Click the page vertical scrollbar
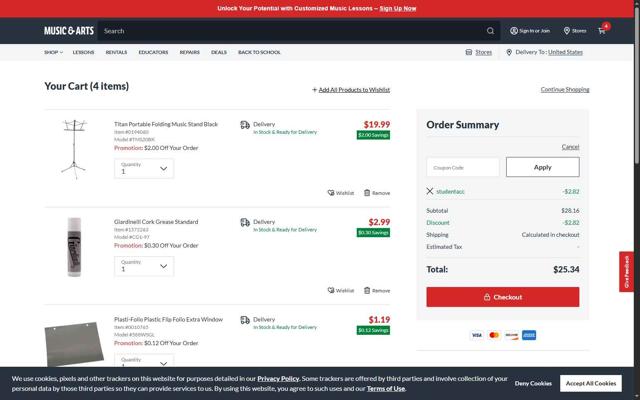This screenshot has width=640, height=400. 637,88
